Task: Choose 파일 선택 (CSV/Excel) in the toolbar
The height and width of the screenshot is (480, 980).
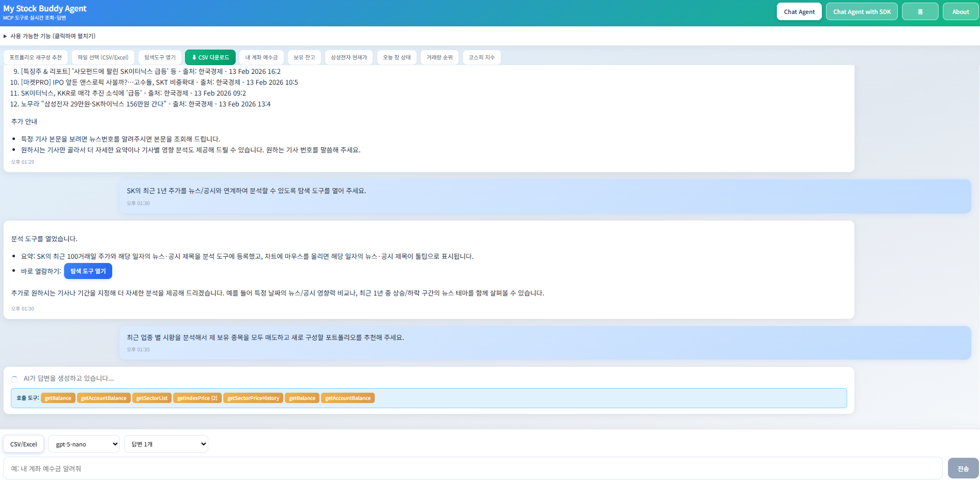Action: 103,57
